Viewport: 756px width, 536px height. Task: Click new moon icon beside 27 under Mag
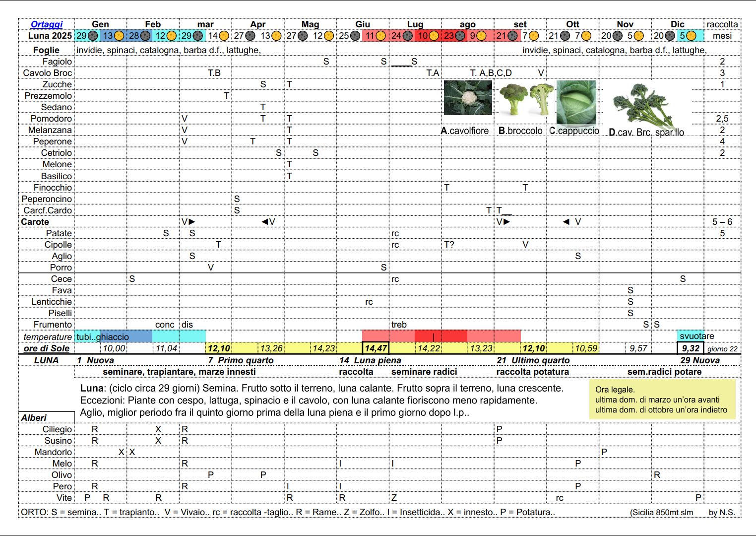point(303,36)
